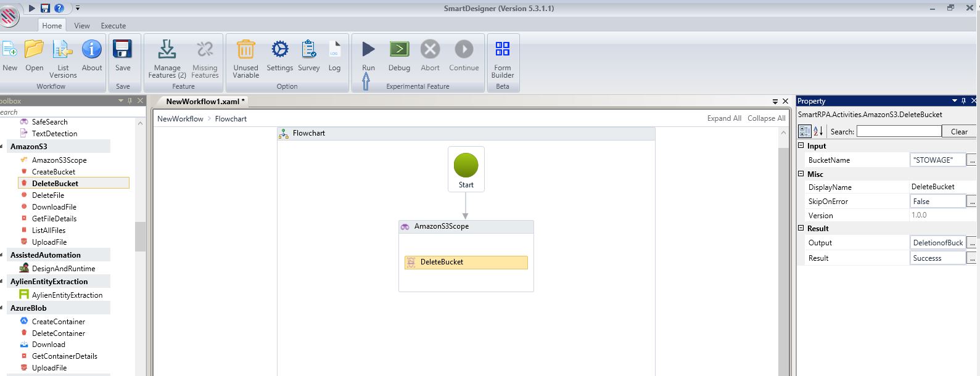The width and height of the screenshot is (980, 376).
Task: Switch to the View ribbon tab
Action: coord(82,26)
